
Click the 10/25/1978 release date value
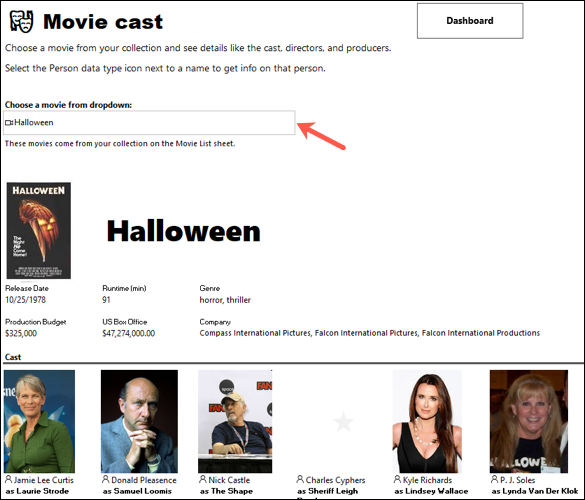pyautogui.click(x=25, y=300)
